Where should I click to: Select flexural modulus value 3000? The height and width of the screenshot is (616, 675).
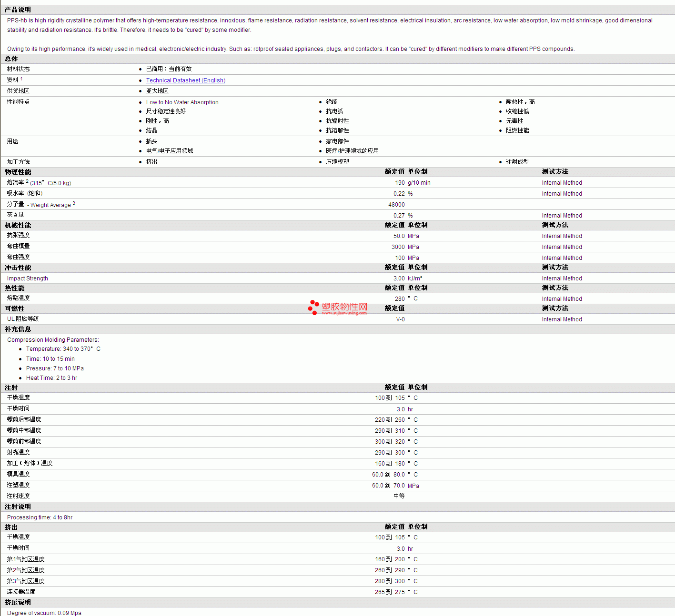click(398, 247)
